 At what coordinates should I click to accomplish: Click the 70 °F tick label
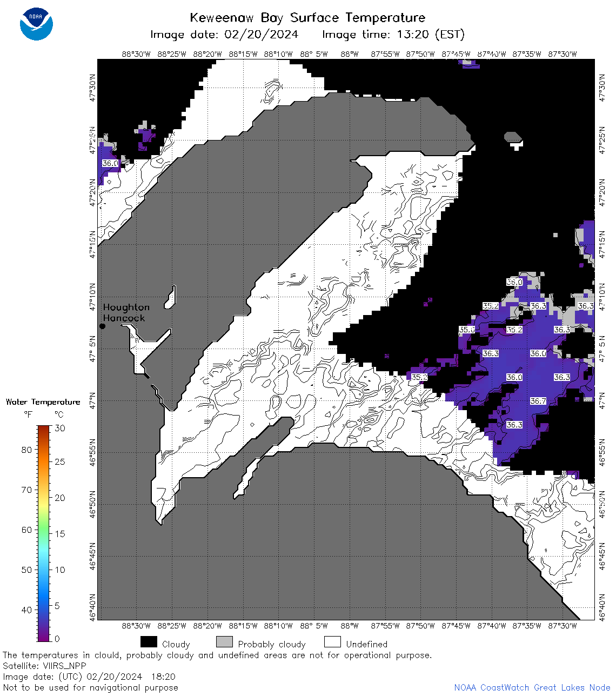click(x=26, y=490)
